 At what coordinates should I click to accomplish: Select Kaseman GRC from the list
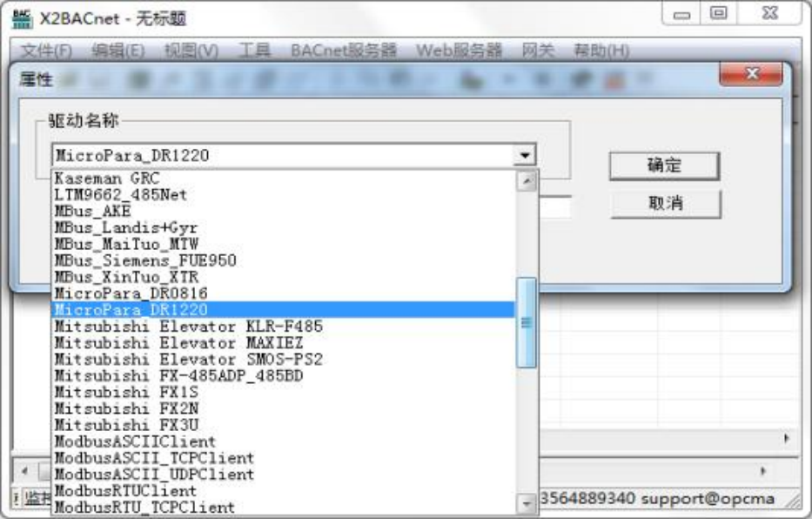[283, 179]
